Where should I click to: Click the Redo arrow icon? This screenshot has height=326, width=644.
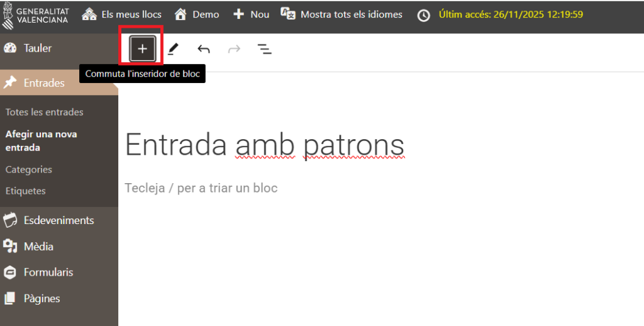pyautogui.click(x=234, y=48)
